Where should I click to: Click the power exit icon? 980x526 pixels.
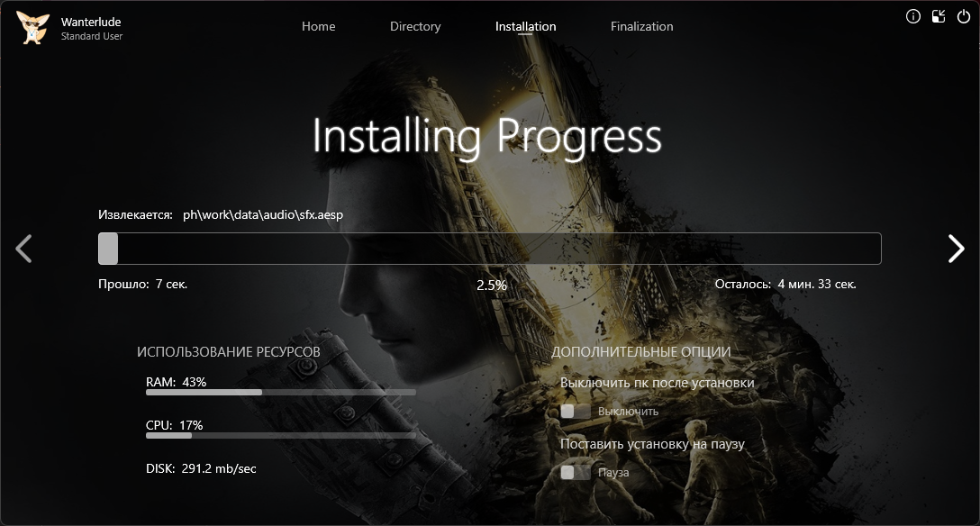tap(964, 17)
